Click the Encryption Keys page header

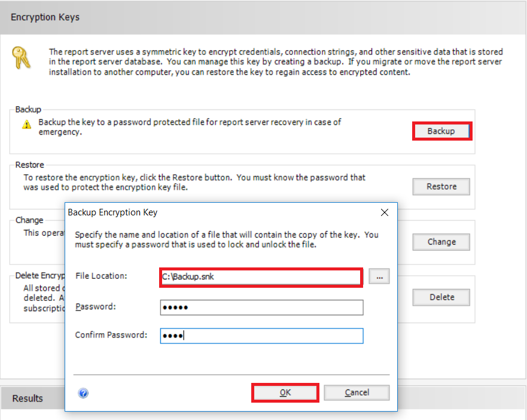45,17
